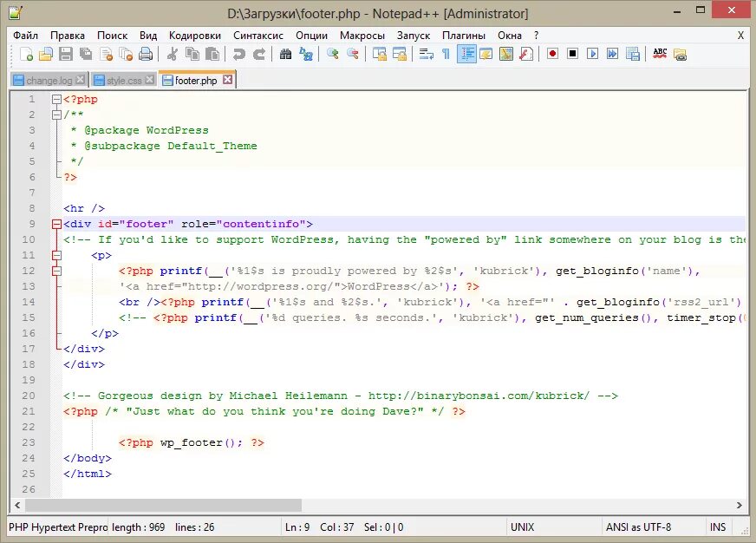Click the X at menu bar right

740,36
